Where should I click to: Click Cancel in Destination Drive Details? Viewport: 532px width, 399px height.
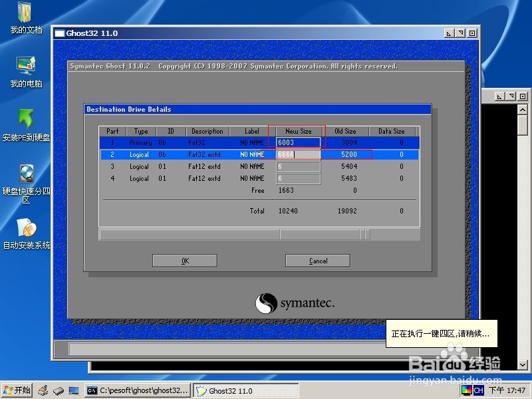(318, 261)
